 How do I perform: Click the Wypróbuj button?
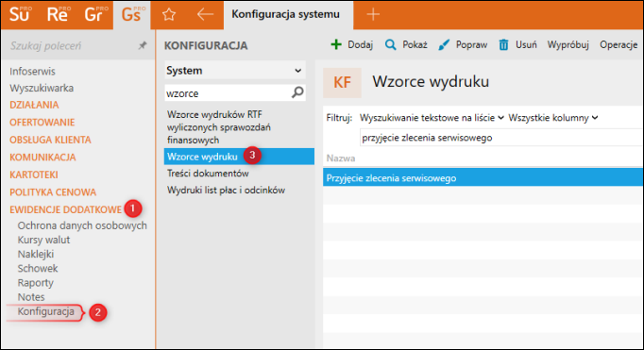[x=568, y=44]
